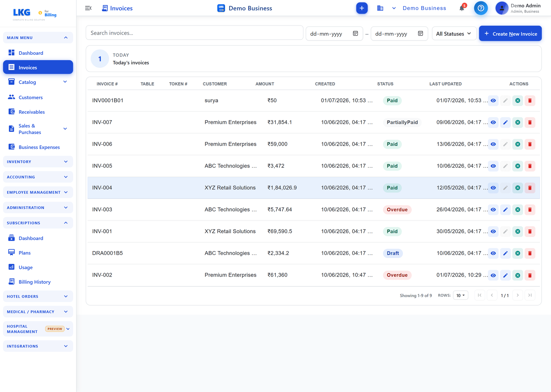Cancel invoice INV-002 with green X icon

point(518,275)
